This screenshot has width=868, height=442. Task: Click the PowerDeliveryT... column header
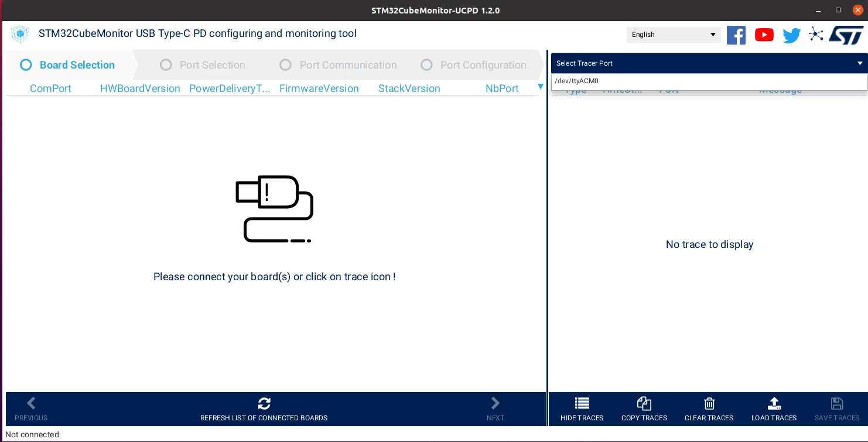[230, 89]
